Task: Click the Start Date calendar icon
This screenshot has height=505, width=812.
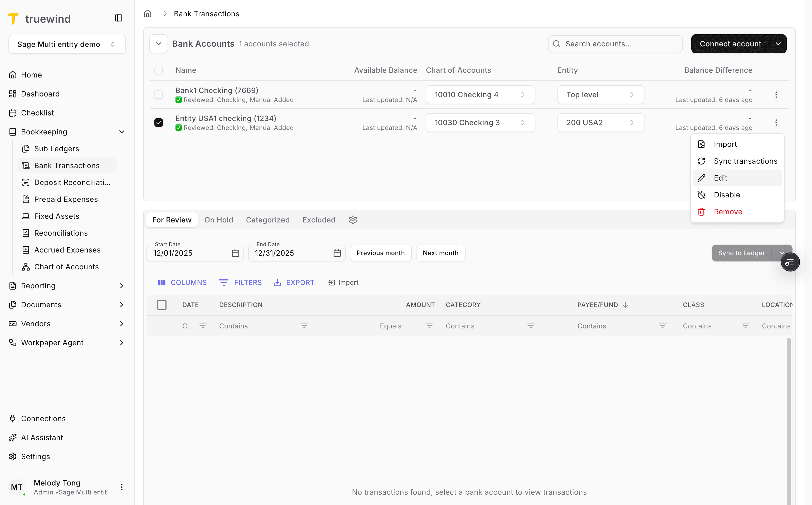Action: coord(235,253)
